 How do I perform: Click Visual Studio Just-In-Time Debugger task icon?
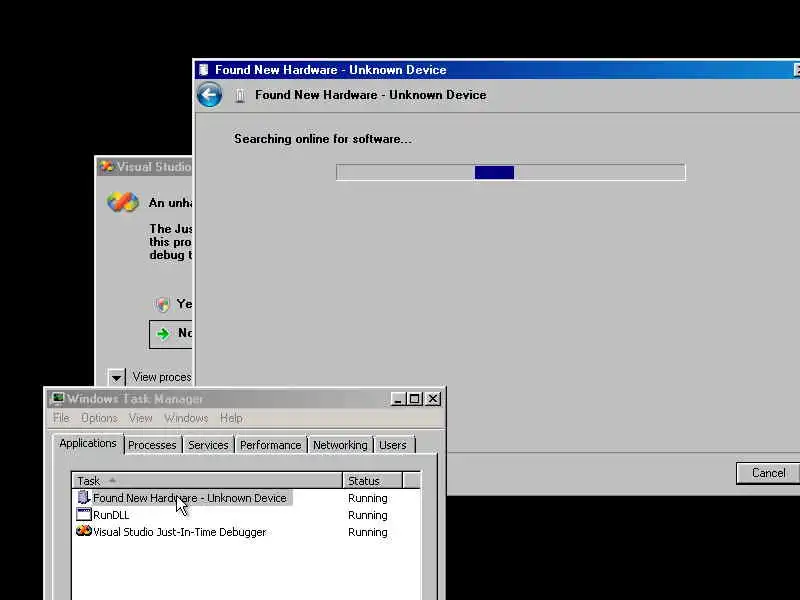[84, 531]
